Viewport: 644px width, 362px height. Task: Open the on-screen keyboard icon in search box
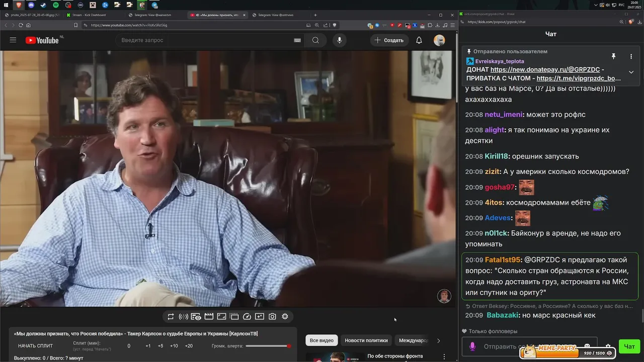point(297,40)
